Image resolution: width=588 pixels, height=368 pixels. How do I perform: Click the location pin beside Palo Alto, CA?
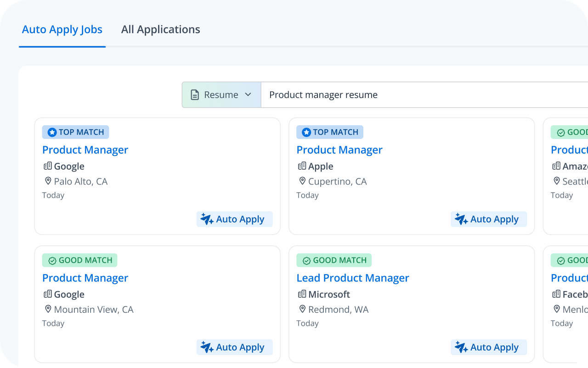click(48, 181)
